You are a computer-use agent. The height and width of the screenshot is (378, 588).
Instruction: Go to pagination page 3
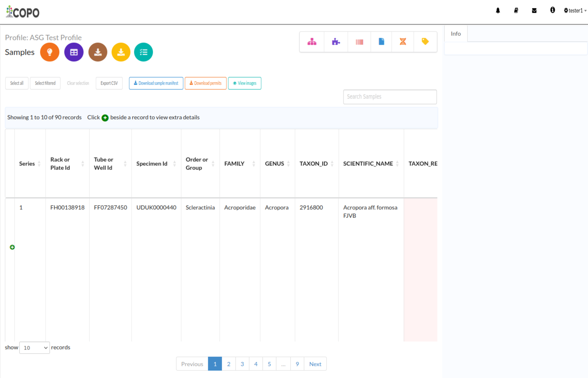[x=242, y=364]
